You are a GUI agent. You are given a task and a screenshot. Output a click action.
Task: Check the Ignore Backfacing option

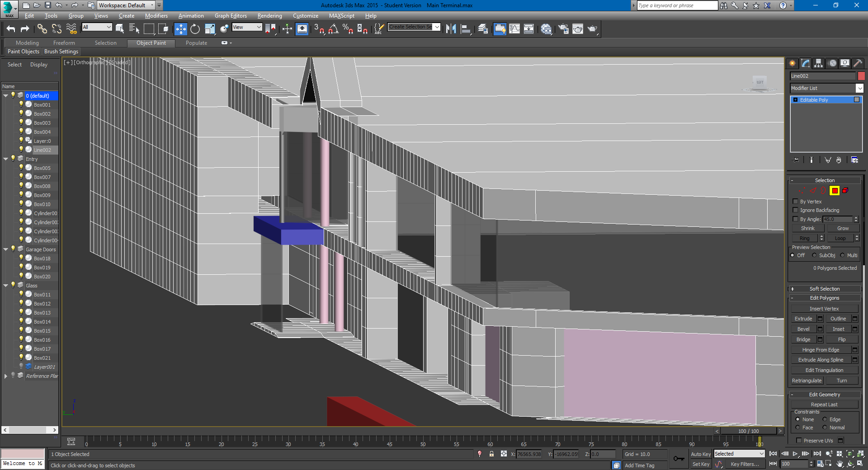point(795,210)
